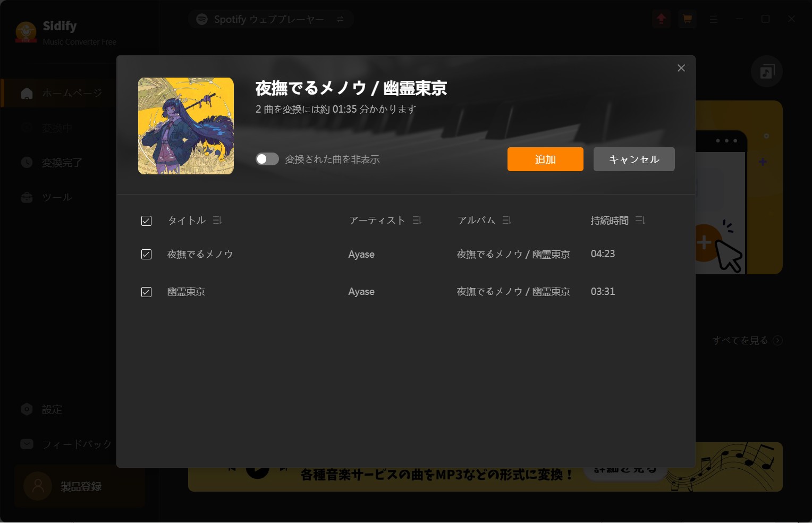Close the song selection dialog

(681, 68)
